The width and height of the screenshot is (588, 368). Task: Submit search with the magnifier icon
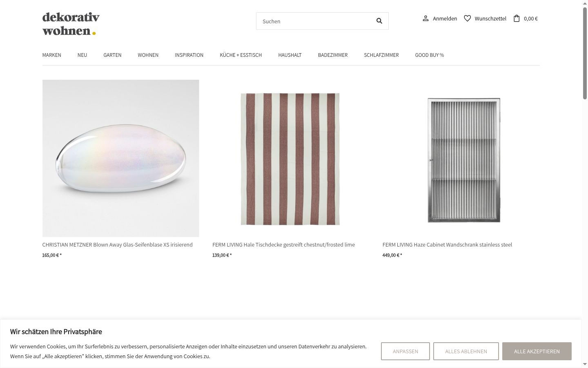pos(379,21)
